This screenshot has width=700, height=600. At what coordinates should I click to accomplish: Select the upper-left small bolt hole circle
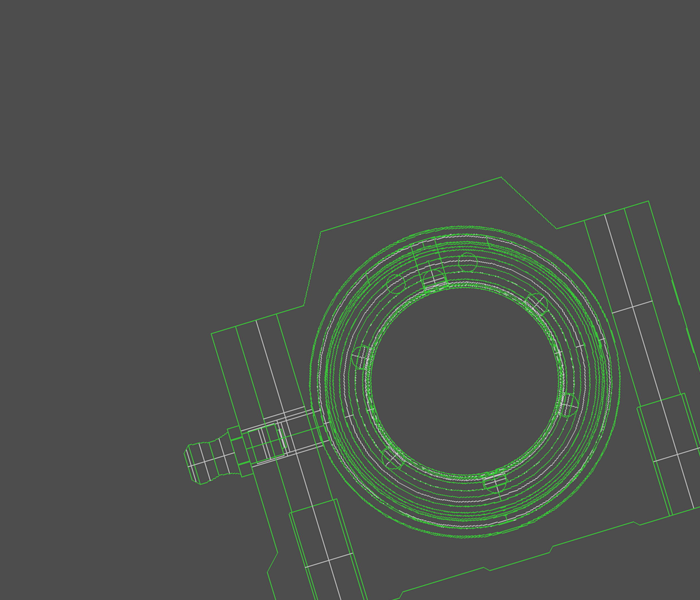tap(396, 284)
